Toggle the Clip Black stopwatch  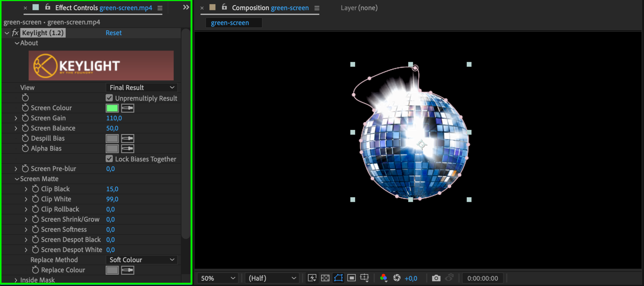pos(36,189)
